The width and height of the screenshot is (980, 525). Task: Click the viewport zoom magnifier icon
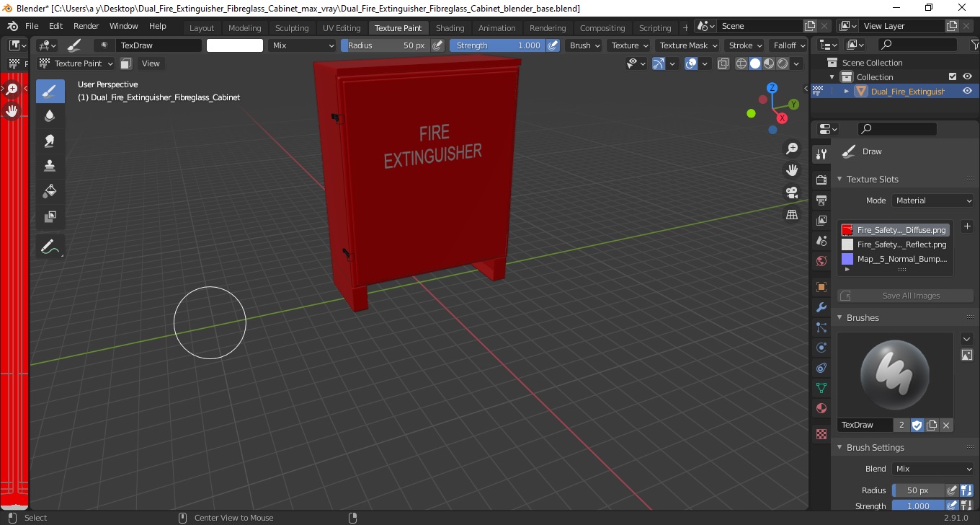(792, 149)
